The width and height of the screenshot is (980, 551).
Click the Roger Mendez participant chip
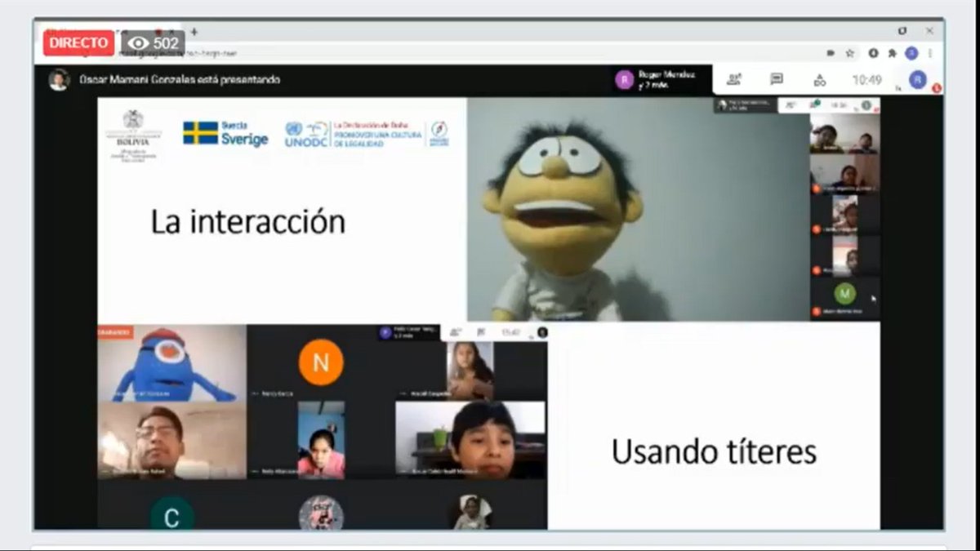(656, 79)
